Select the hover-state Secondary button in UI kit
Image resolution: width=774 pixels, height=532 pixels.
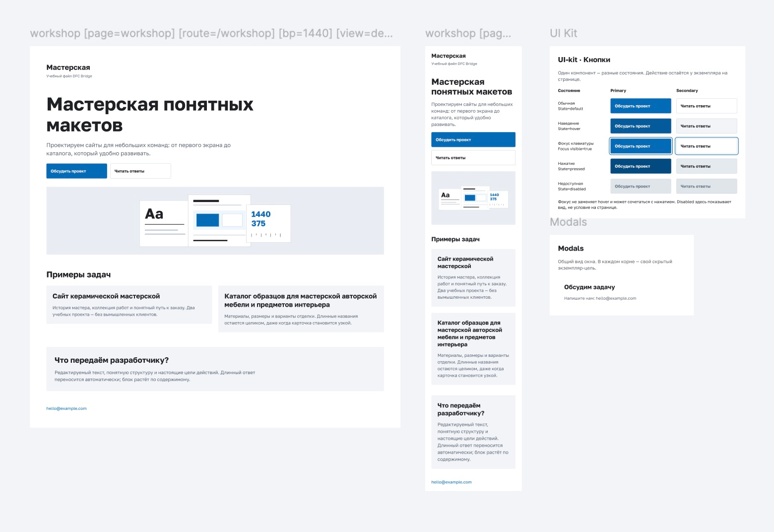click(707, 126)
